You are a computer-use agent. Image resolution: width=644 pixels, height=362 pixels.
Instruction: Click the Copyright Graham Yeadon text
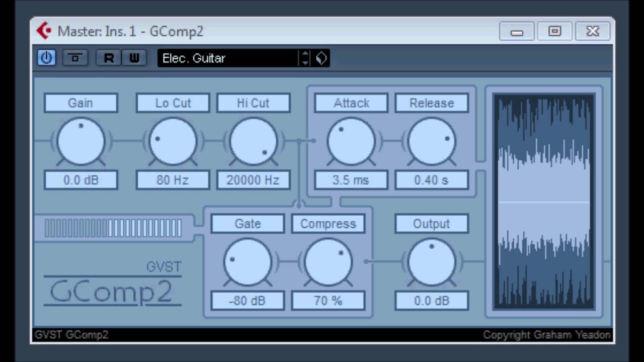tap(547, 335)
